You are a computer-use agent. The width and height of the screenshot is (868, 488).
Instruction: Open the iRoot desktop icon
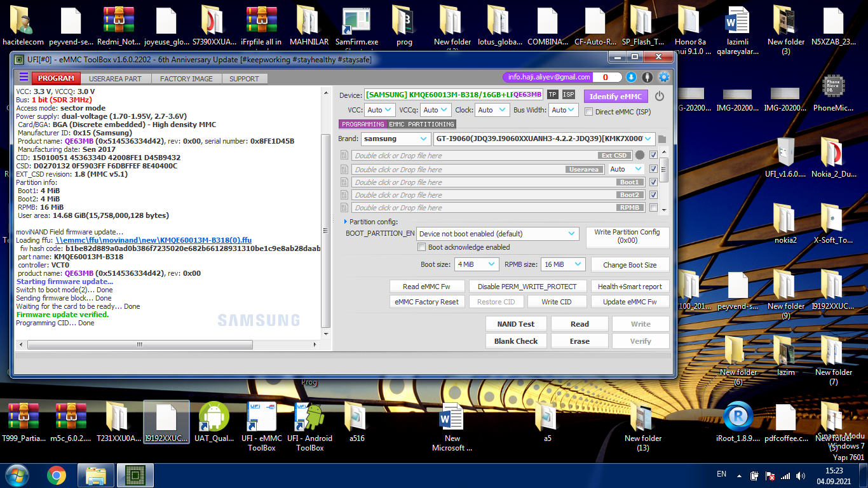[738, 423]
